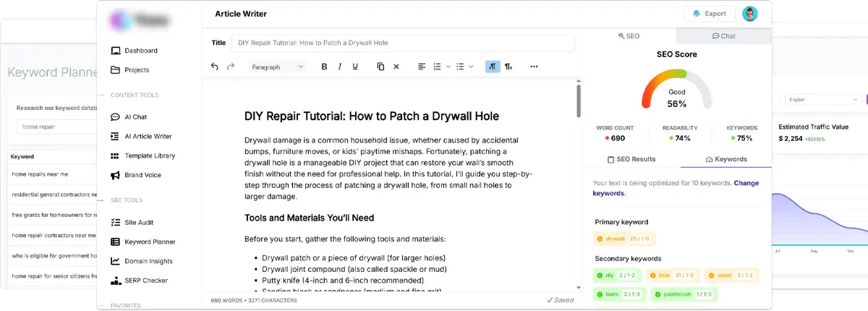
Task: Switch to the Chat tab
Action: tap(723, 35)
